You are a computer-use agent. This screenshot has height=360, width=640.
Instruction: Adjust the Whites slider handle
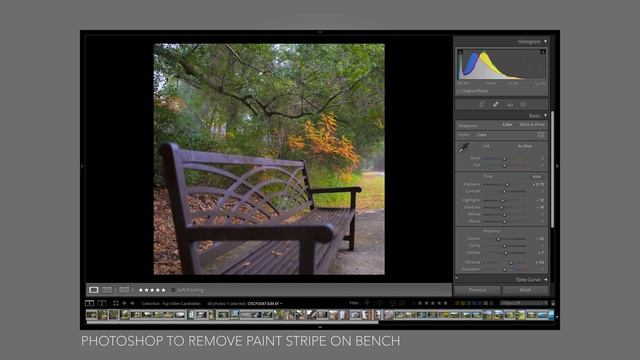504,214
